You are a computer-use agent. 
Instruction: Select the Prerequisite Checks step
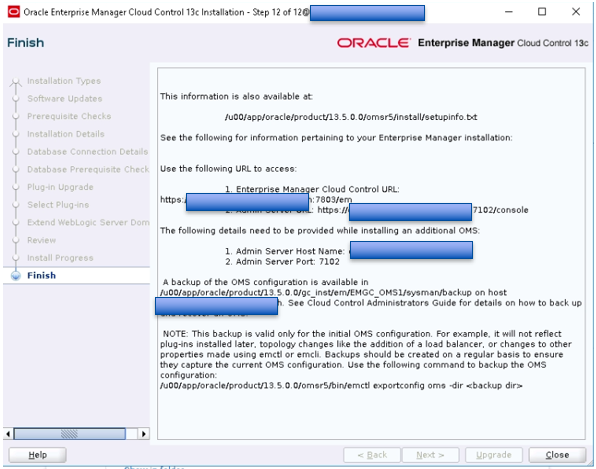(69, 116)
